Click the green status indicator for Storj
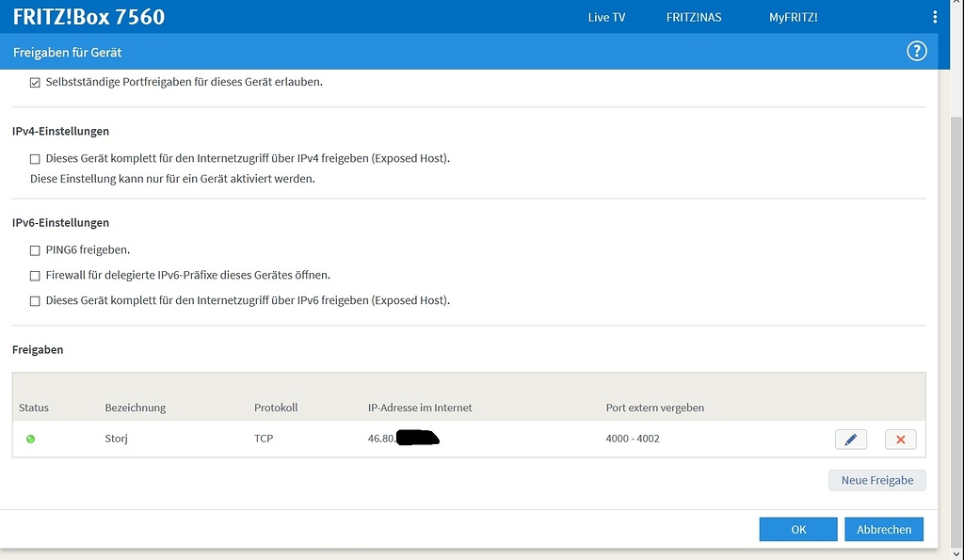The width and height of the screenshot is (964, 560). click(31, 439)
